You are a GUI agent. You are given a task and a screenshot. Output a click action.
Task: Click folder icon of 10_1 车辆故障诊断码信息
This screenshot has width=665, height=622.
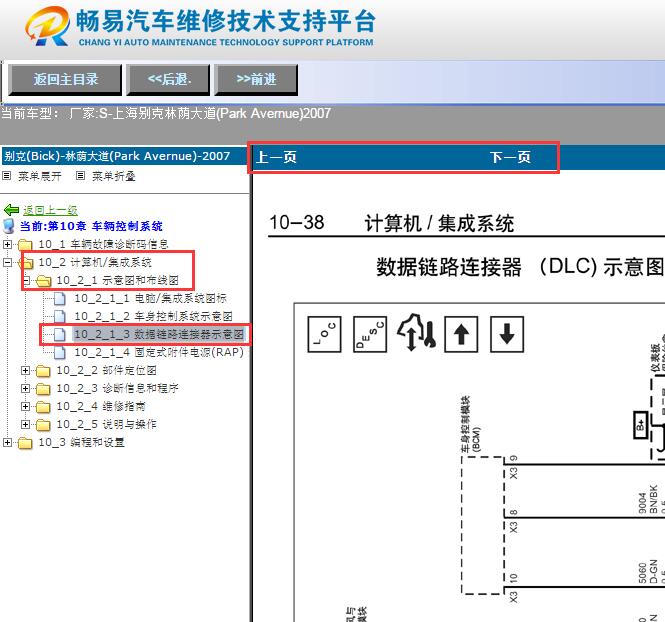click(x=25, y=245)
